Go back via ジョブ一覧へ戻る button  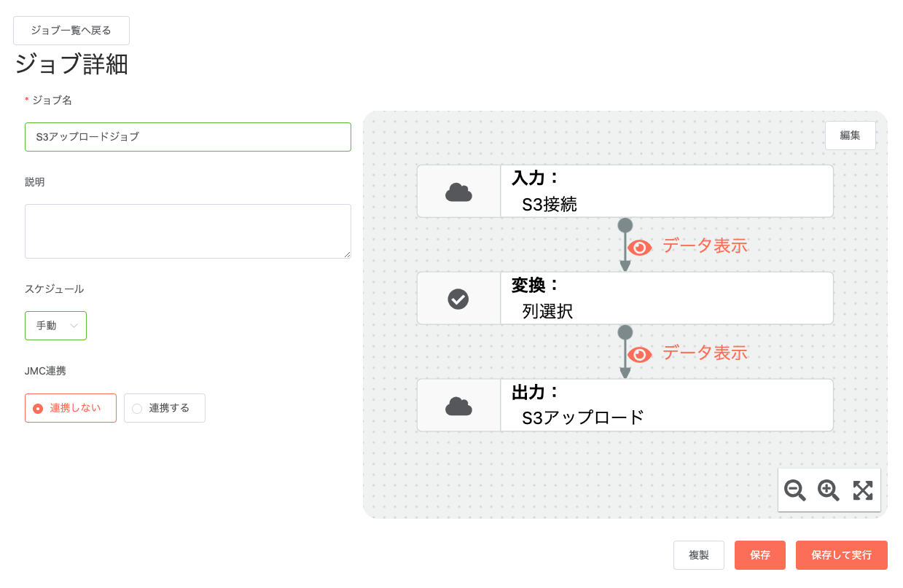(x=71, y=31)
